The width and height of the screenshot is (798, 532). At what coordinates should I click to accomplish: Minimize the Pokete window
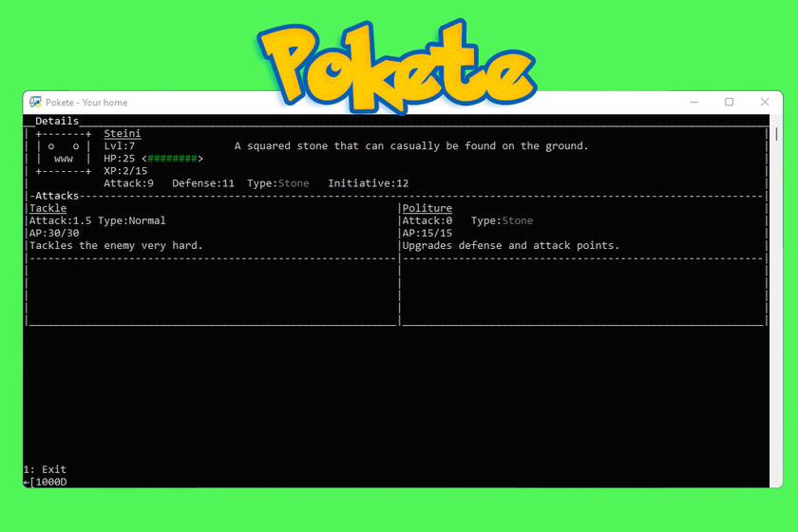pyautogui.click(x=693, y=102)
